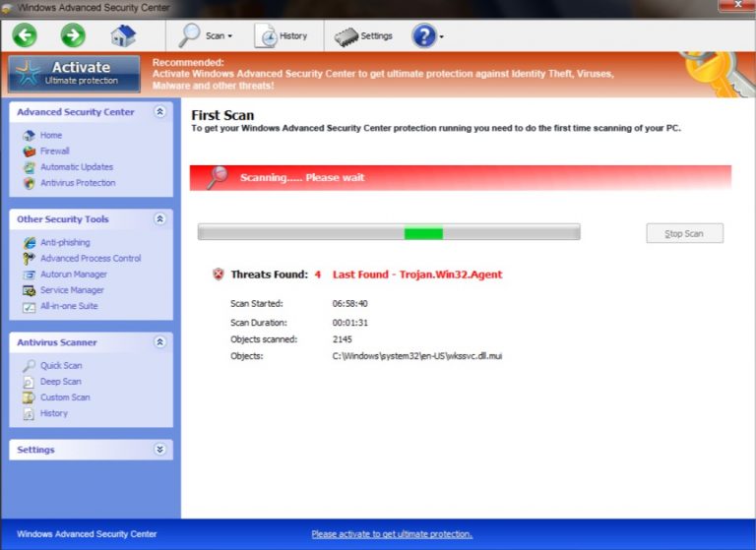
Task: Open the sidebar History link
Action: 54,413
